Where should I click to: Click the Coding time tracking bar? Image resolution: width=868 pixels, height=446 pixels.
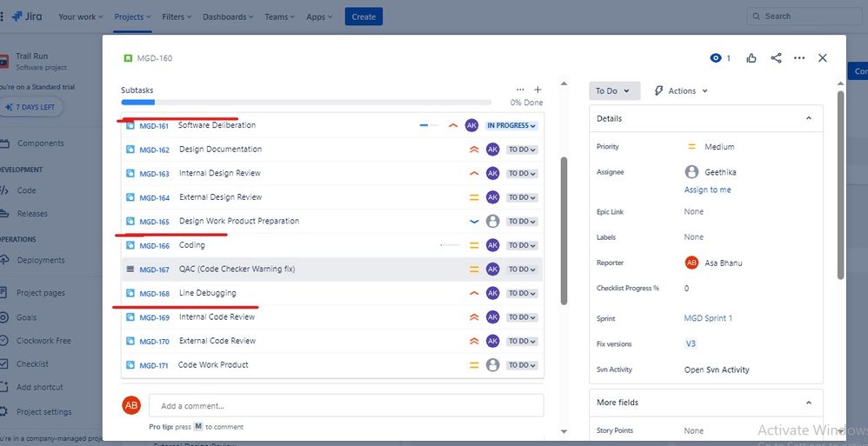[450, 245]
